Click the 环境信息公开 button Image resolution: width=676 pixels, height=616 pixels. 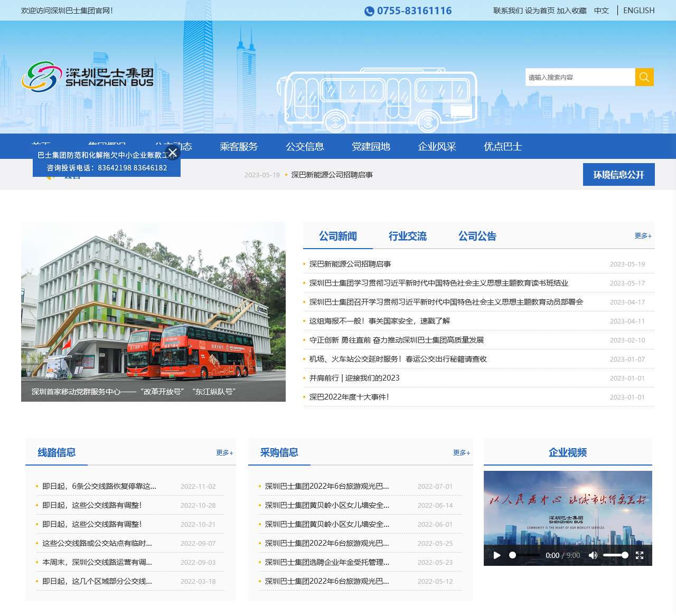[x=618, y=174]
